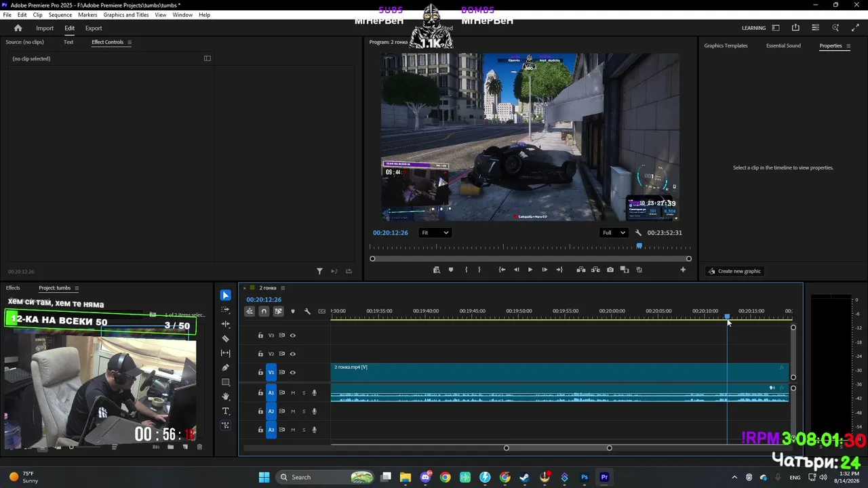Screen dimensions: 868x488
Task: Step forward one frame
Action: pyautogui.click(x=545, y=270)
